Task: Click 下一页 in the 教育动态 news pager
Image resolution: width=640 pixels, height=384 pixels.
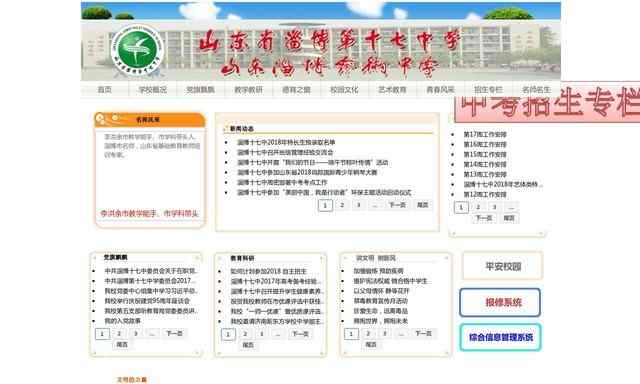Action: tap(397, 205)
